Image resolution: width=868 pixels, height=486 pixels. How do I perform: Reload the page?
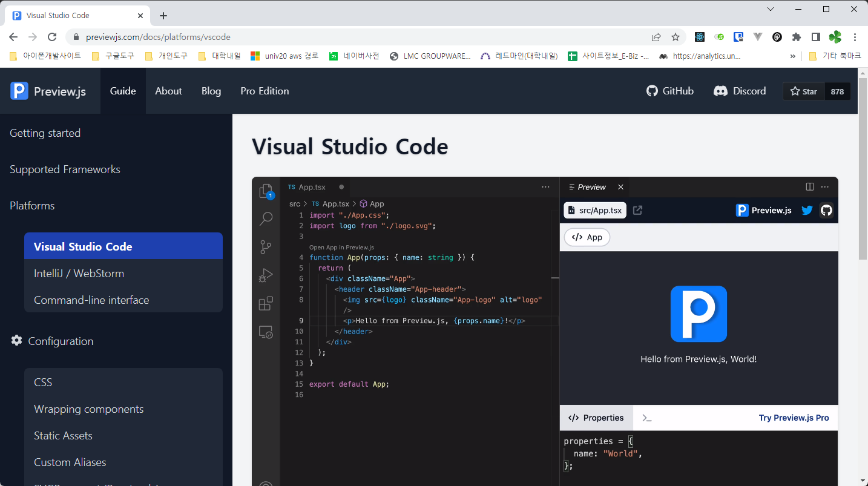click(52, 37)
